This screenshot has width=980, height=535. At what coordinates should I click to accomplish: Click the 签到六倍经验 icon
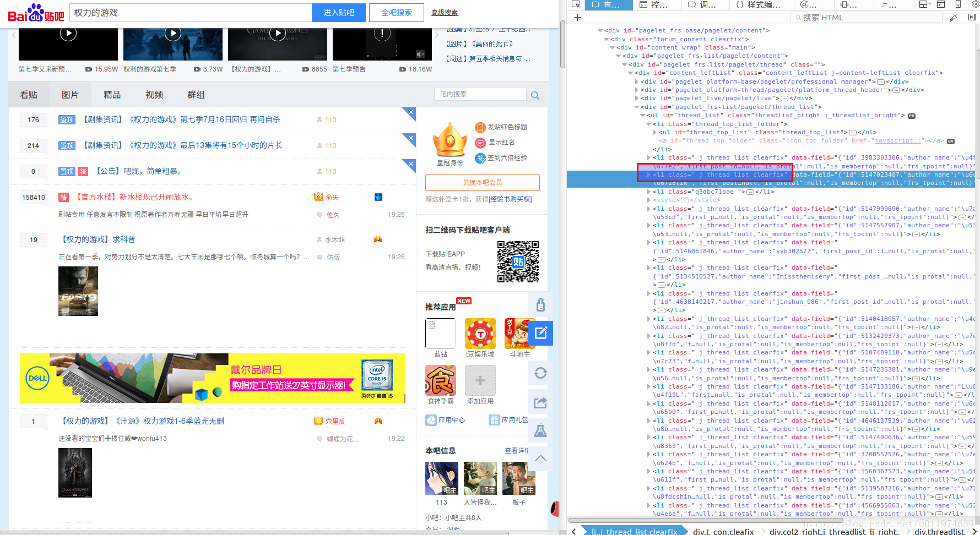[480, 158]
